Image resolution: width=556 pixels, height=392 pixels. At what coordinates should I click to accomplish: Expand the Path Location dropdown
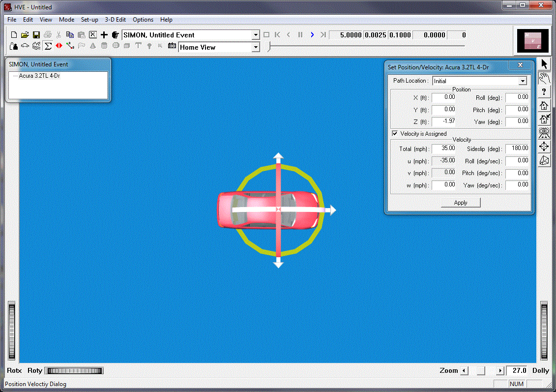pyautogui.click(x=523, y=81)
